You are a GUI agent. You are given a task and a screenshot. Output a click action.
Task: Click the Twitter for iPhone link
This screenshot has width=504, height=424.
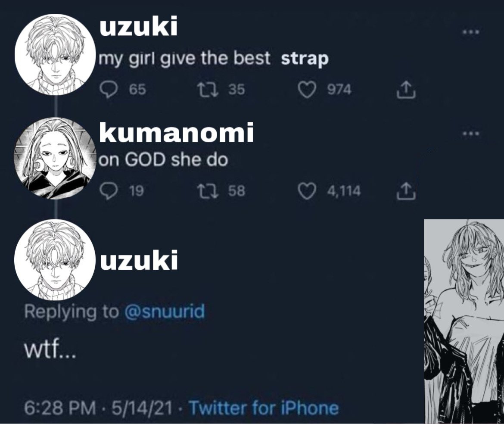click(x=264, y=408)
